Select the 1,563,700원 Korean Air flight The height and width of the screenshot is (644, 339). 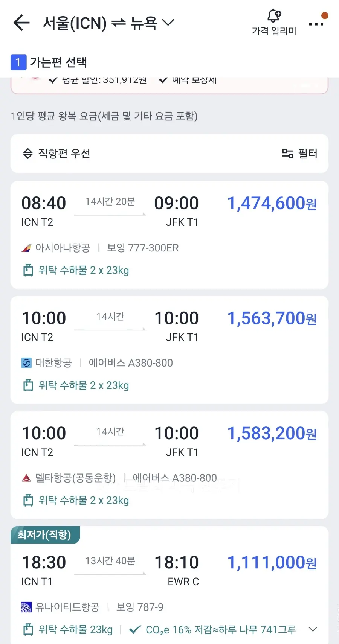(169, 350)
